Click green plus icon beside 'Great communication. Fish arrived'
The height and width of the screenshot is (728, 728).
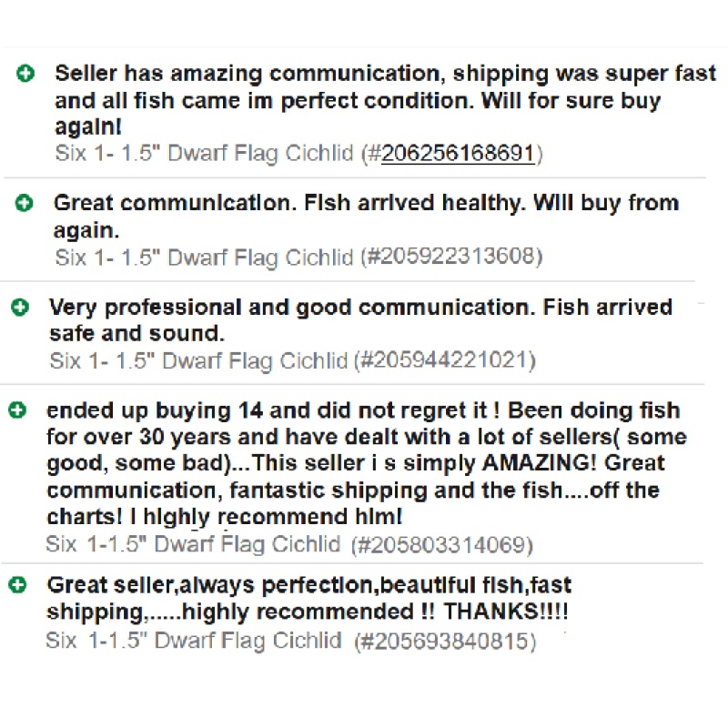25,203
